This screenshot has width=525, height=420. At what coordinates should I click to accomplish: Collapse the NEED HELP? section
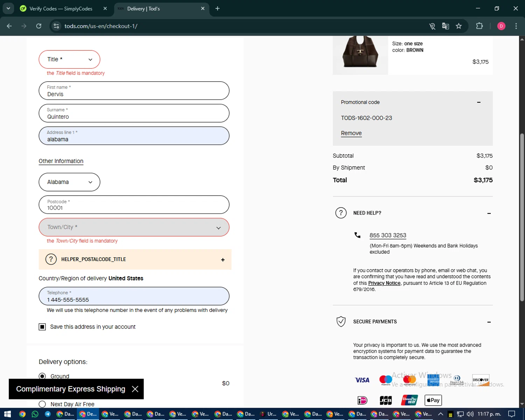click(x=489, y=213)
